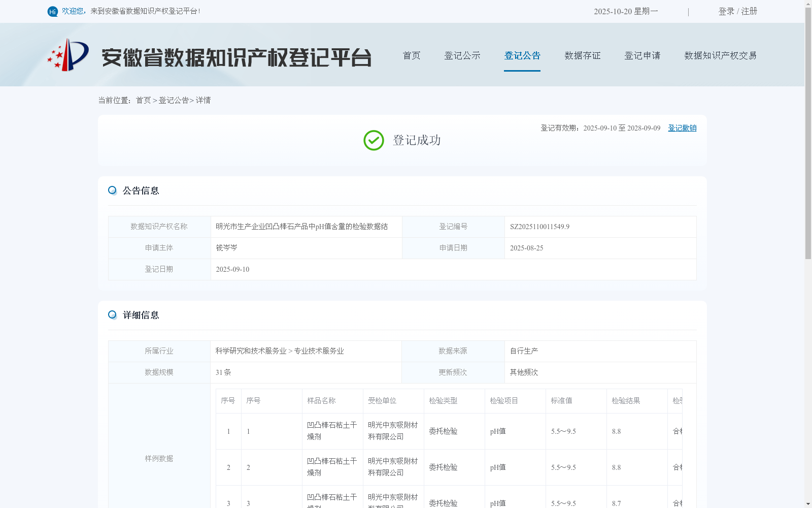Click the 登记成功 status text
The width and height of the screenshot is (812, 508).
coord(417,140)
